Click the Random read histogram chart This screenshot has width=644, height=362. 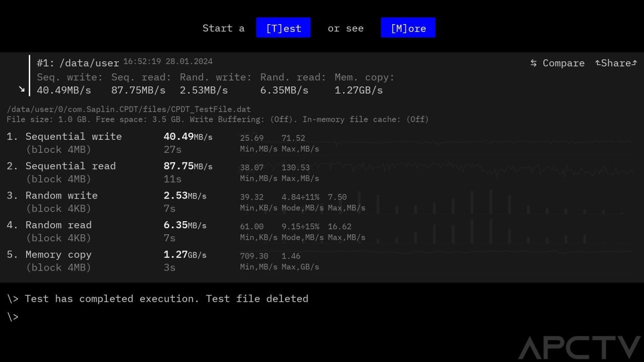click(x=498, y=232)
